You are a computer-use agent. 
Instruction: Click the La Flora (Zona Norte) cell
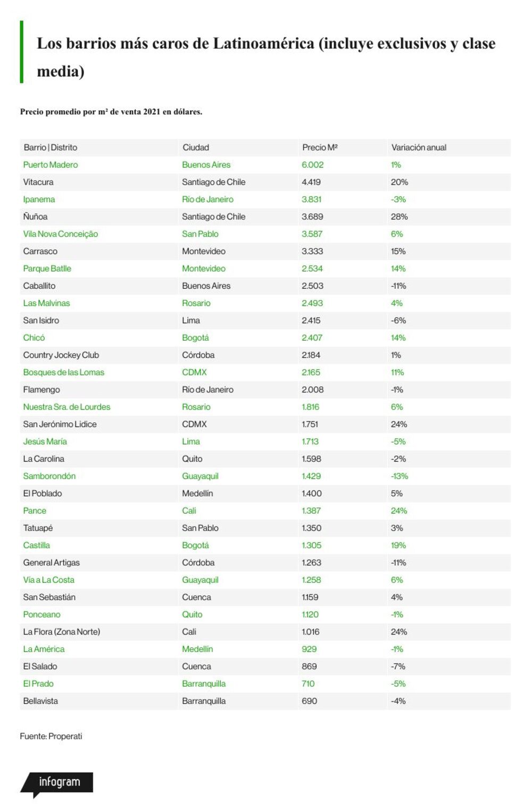pyautogui.click(x=62, y=632)
